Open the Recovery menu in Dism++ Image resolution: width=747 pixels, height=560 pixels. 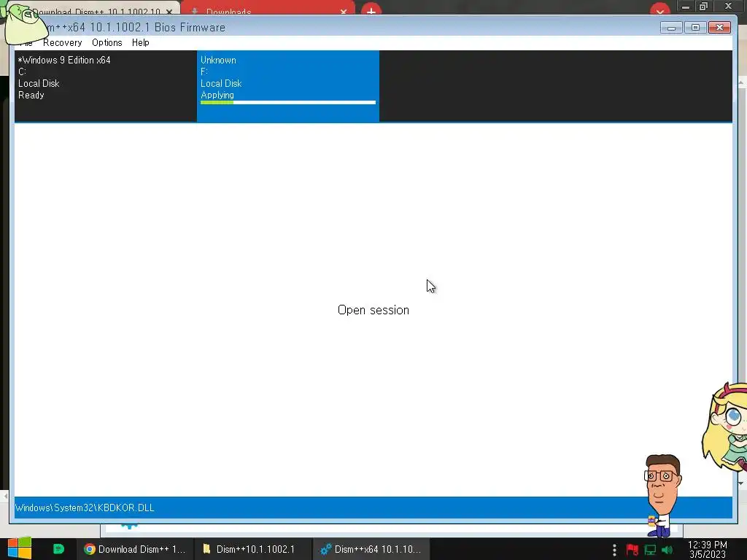pos(63,43)
